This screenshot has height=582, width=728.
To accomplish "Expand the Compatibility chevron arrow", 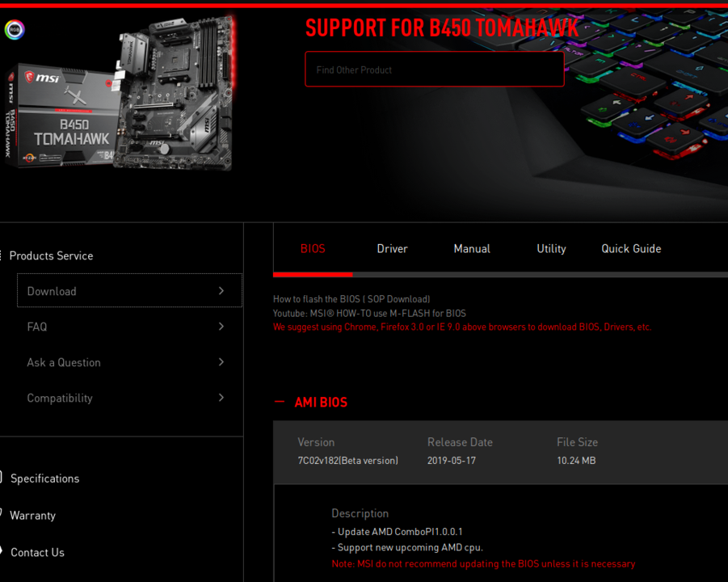I will tap(221, 398).
